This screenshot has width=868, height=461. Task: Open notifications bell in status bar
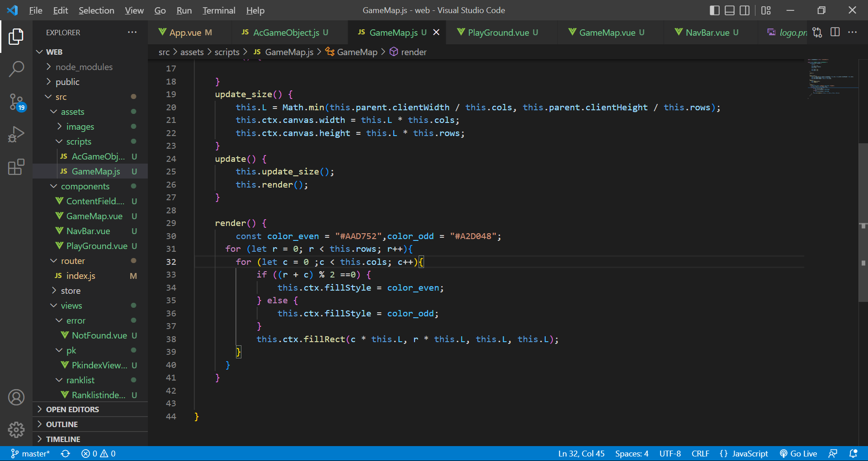(853, 453)
